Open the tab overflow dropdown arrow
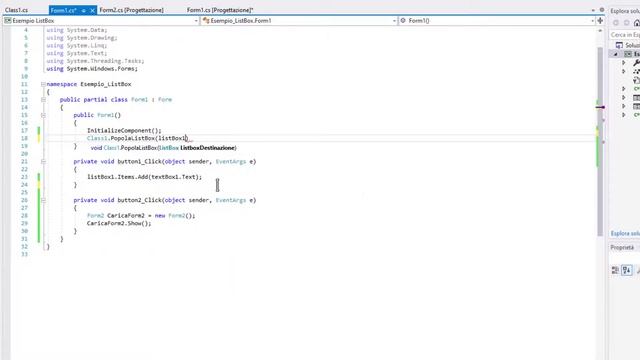The height and width of the screenshot is (360, 640). pos(593,10)
